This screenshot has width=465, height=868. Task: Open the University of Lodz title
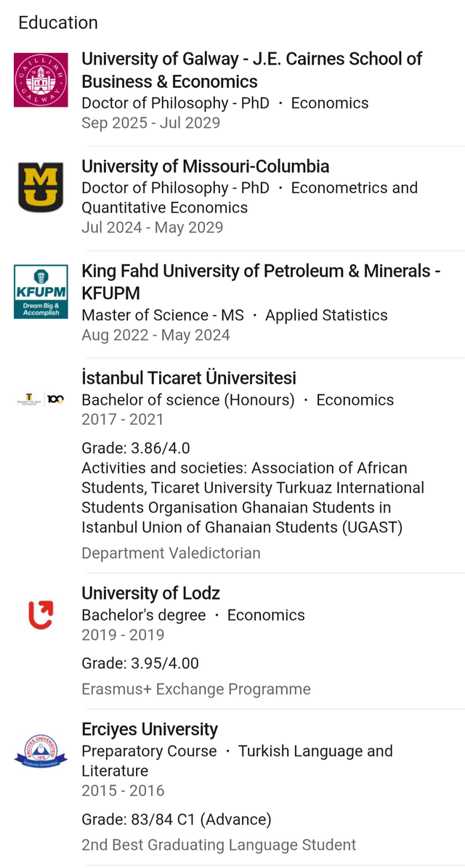[x=150, y=593]
